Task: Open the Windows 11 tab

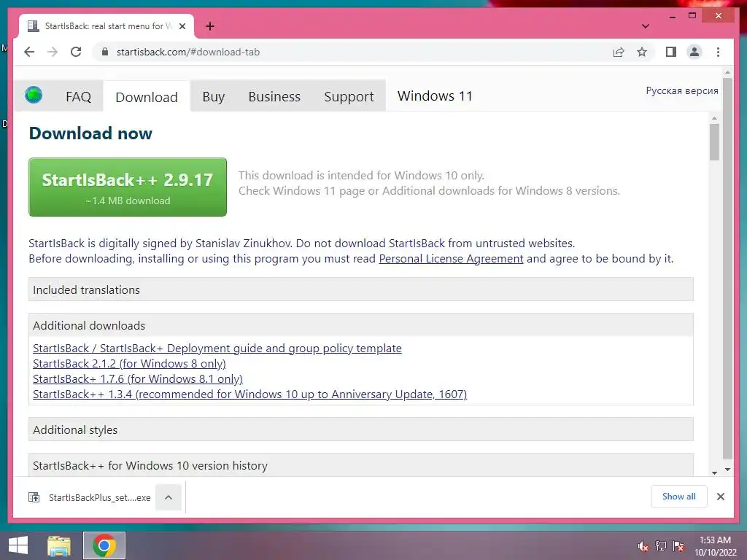Action: 435,96
